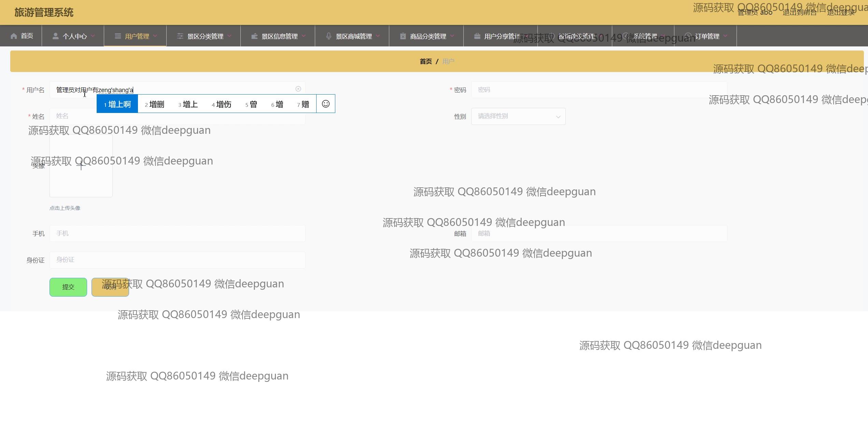Open the 性别 gender dropdown

point(518,116)
